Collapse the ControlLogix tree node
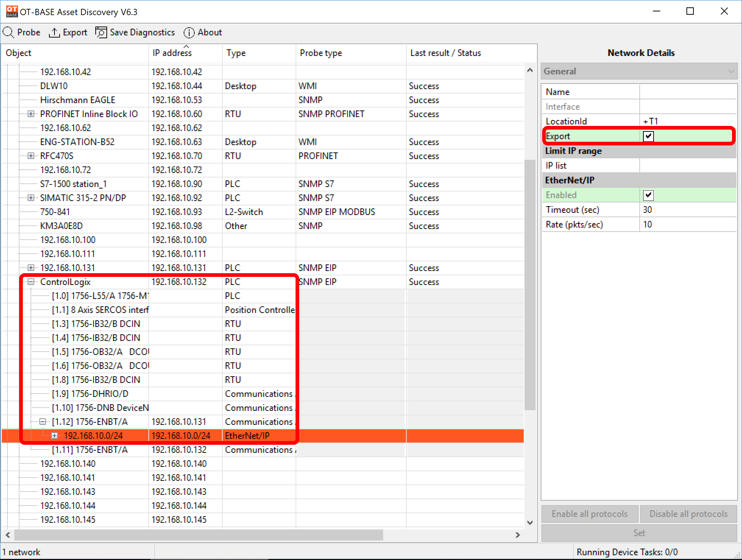This screenshot has height=560, width=742. [31, 282]
